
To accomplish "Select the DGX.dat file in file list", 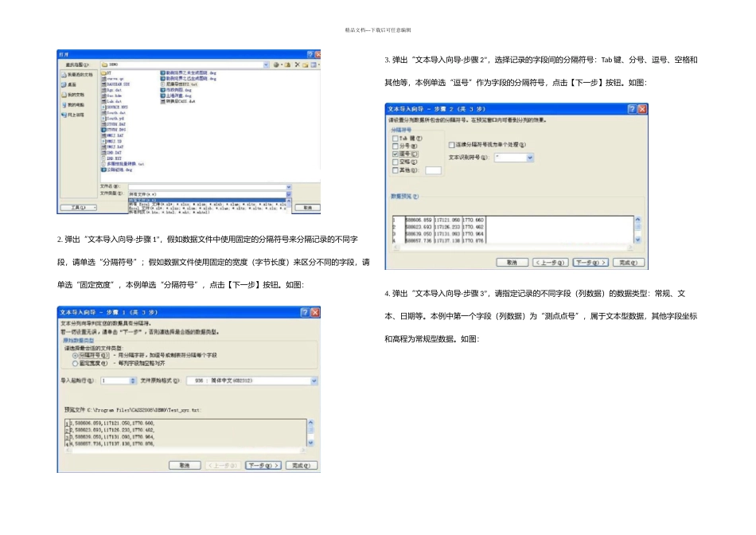I will (x=115, y=90).
